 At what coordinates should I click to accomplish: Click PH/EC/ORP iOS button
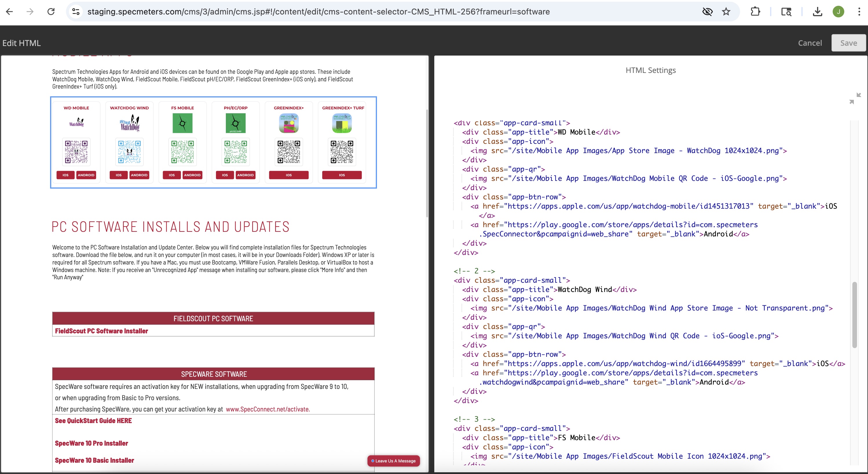pos(225,175)
